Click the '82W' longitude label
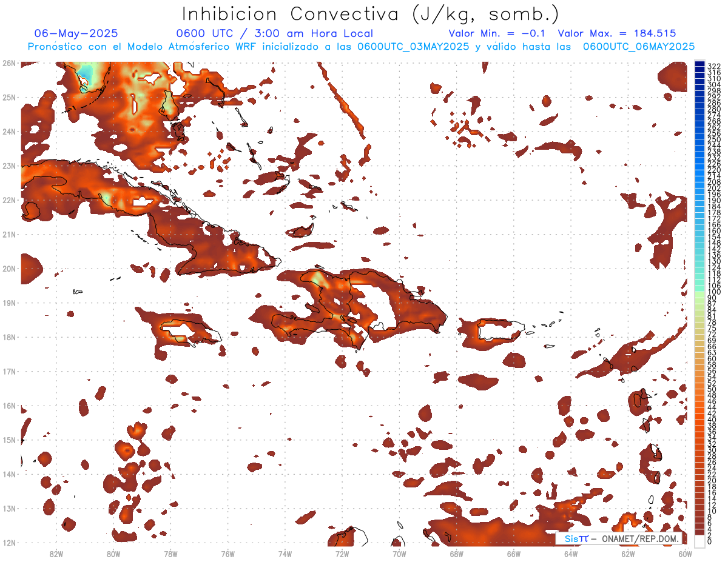The image size is (728, 562). [56, 554]
